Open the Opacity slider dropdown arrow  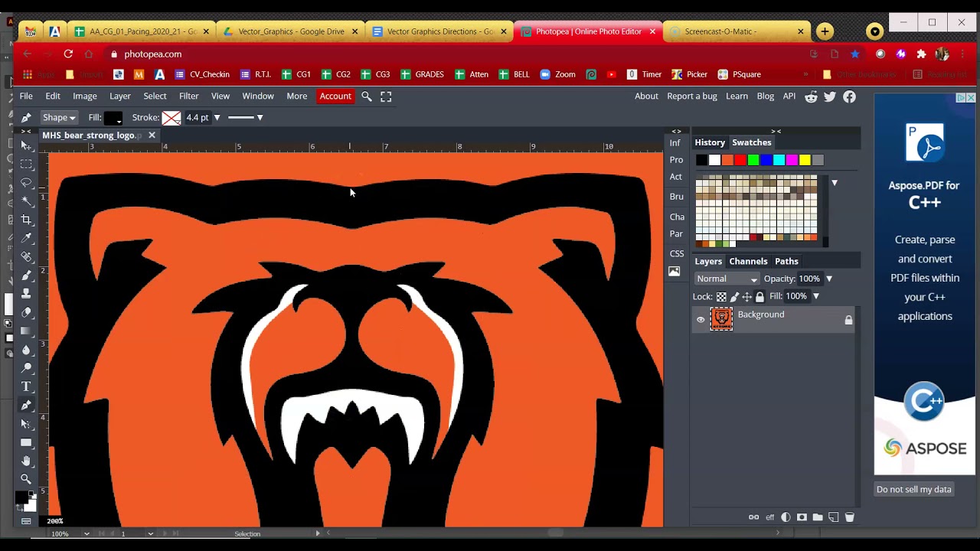(828, 279)
